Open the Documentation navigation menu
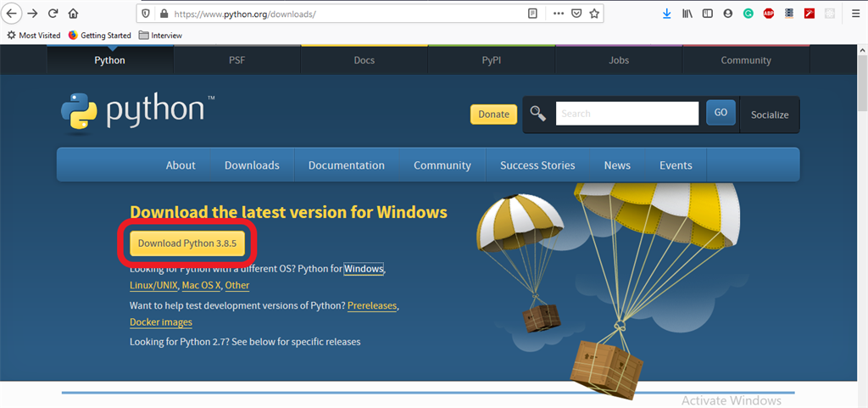The width and height of the screenshot is (868, 408). coord(347,165)
